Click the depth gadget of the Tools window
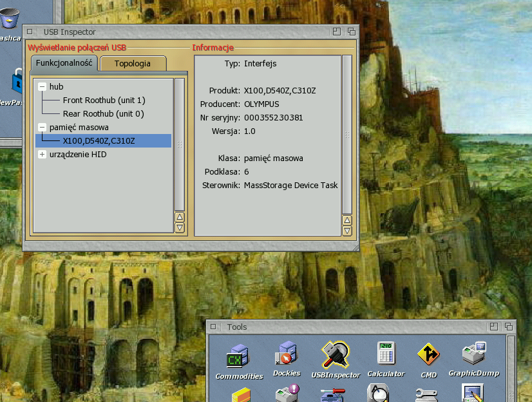The image size is (532, 402). coord(509,327)
